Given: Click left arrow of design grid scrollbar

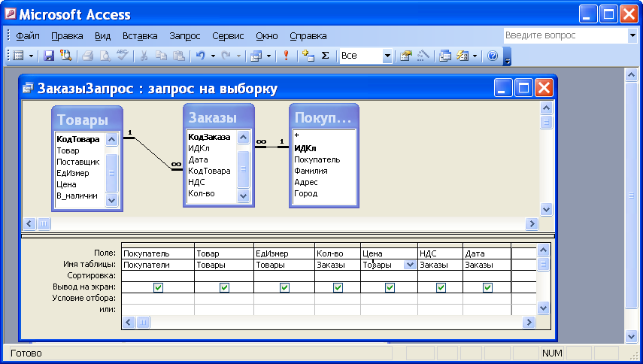Looking at the screenshot, I should pos(129,322).
